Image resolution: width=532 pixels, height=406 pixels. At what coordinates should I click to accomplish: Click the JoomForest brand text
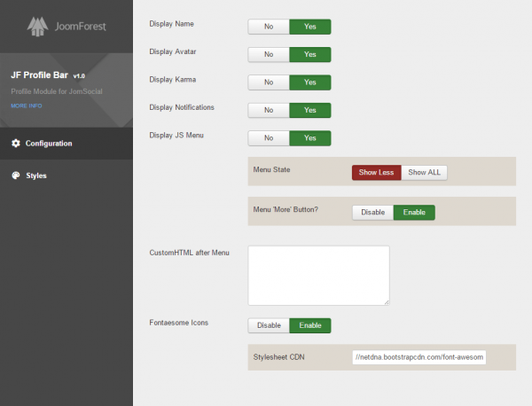pyautogui.click(x=81, y=27)
